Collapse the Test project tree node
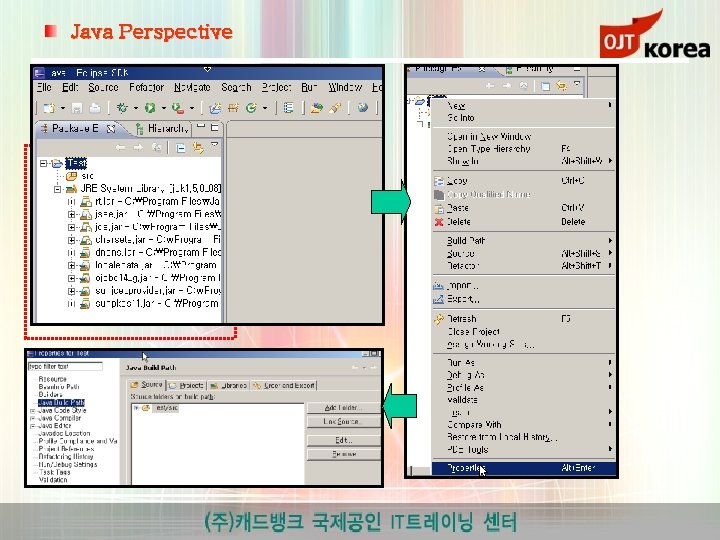This screenshot has width=720, height=540. 43,163
